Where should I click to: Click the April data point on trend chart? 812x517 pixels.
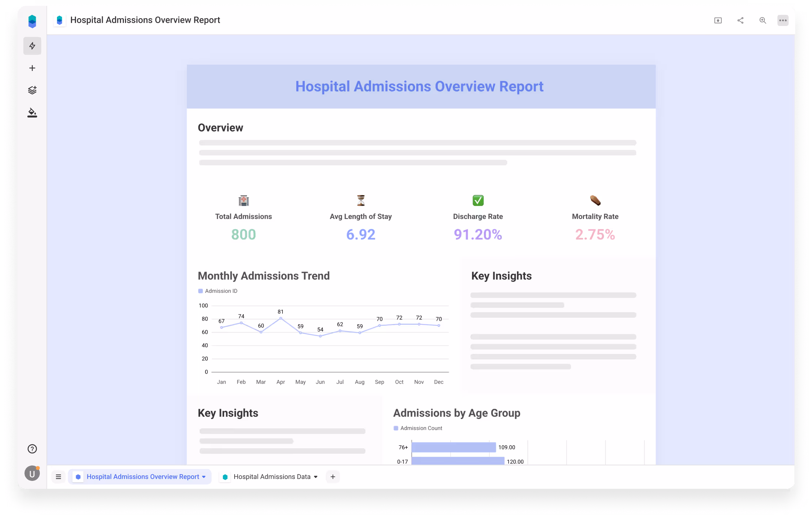point(281,318)
